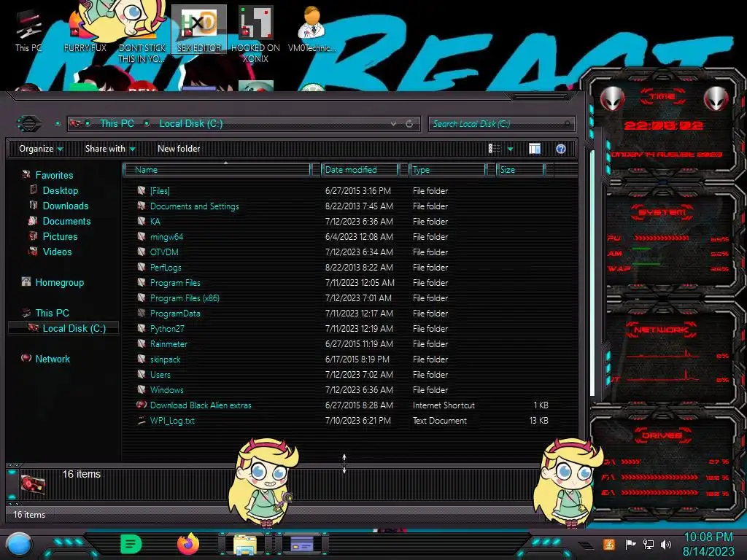Click the search box for Local Disk (C:)
747x560 pixels.
tap(501, 124)
